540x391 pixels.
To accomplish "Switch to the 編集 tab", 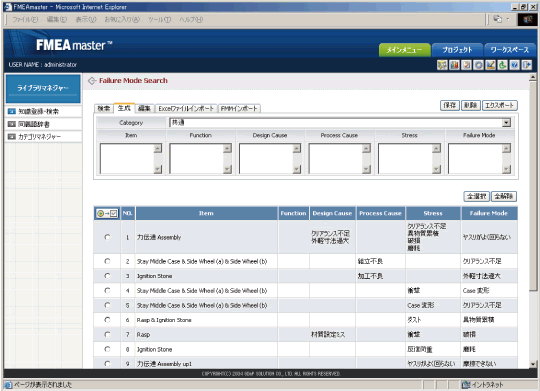I will [x=144, y=109].
